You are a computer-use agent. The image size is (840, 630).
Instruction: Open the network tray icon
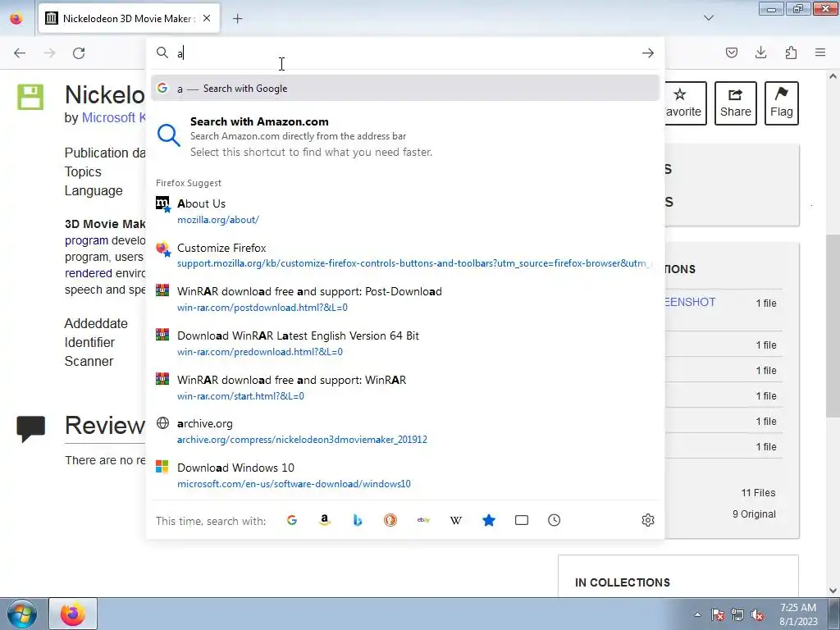pos(737,614)
